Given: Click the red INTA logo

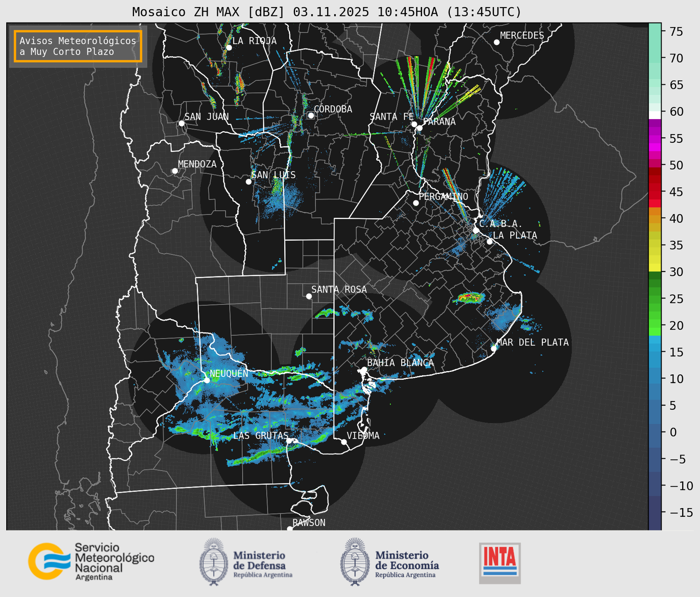Looking at the screenshot, I should 500,563.
